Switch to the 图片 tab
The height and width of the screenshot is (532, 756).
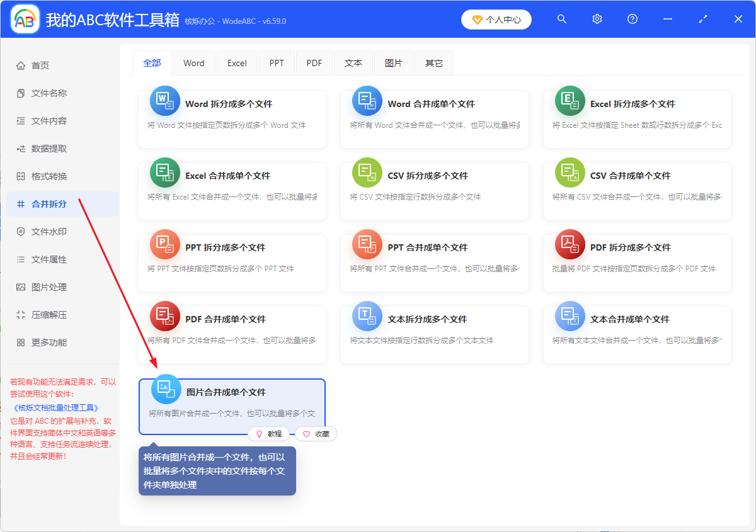[x=393, y=62]
